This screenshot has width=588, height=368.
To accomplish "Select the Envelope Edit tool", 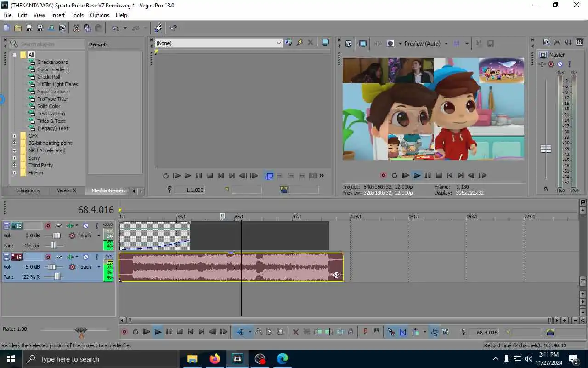I will click(259, 332).
